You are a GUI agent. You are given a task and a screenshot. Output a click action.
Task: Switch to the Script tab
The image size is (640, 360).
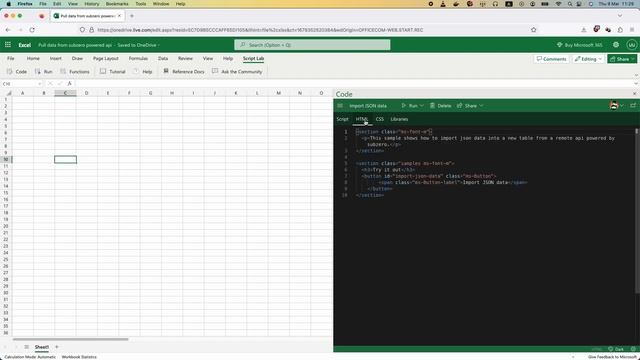(342, 119)
